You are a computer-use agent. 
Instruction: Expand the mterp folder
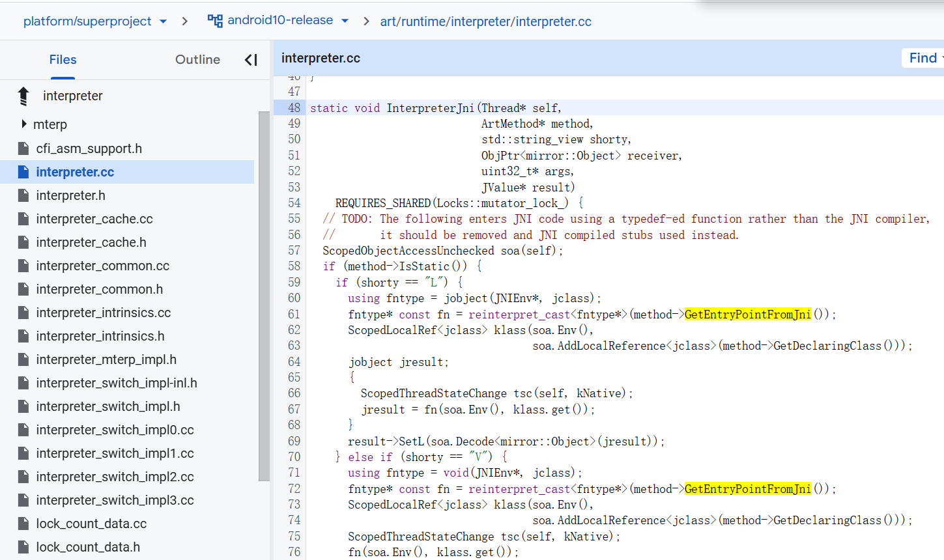pos(24,124)
